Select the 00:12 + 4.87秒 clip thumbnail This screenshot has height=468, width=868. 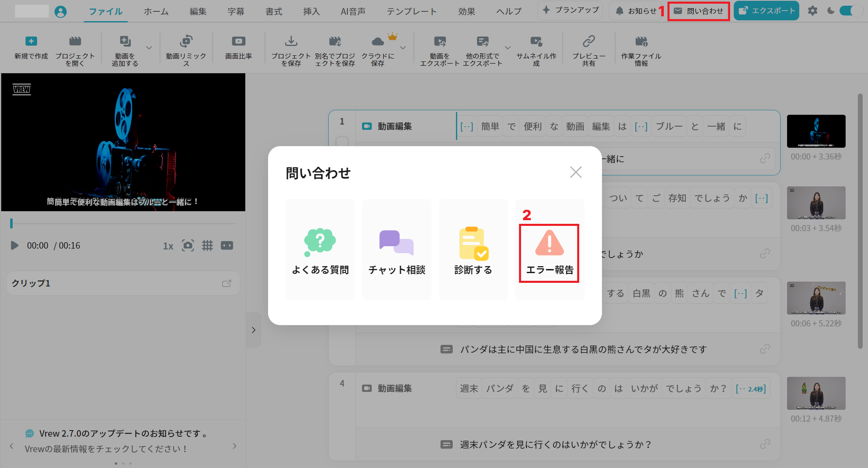tap(816, 393)
